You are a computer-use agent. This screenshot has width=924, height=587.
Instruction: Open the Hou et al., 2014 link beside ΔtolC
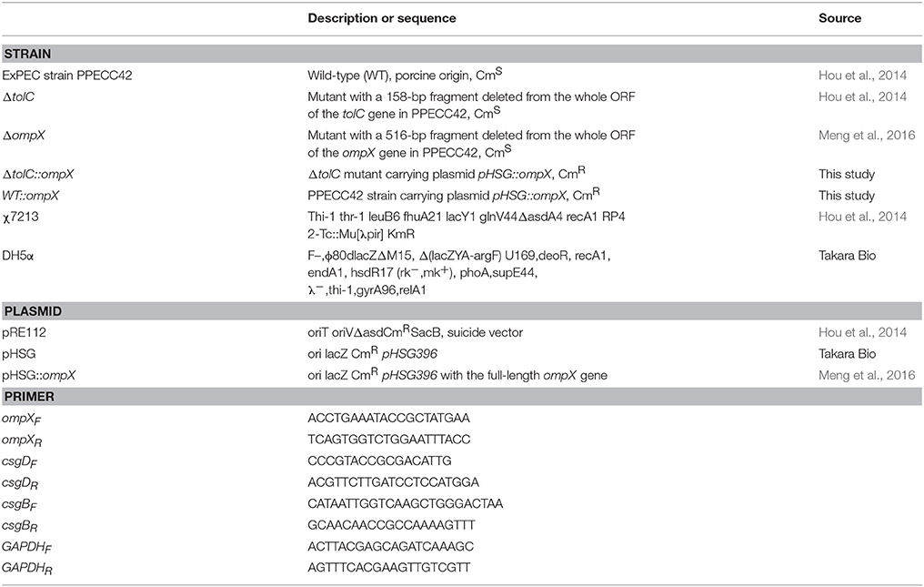(x=862, y=96)
